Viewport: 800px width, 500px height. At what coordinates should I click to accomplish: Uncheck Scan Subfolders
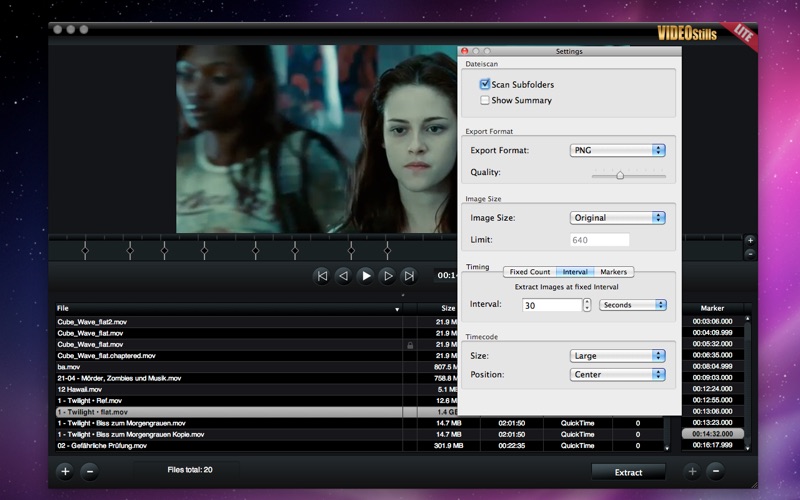[x=485, y=84]
